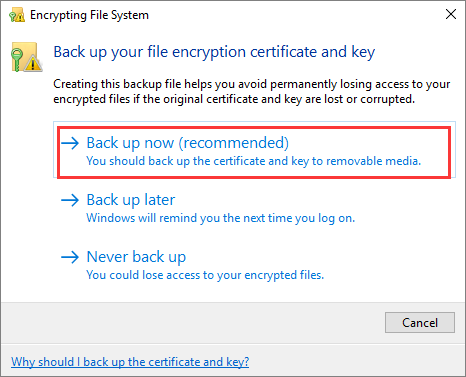Viewport: 466px width, 377px height.
Task: Click the arrow beside Never back up
Action: point(70,257)
